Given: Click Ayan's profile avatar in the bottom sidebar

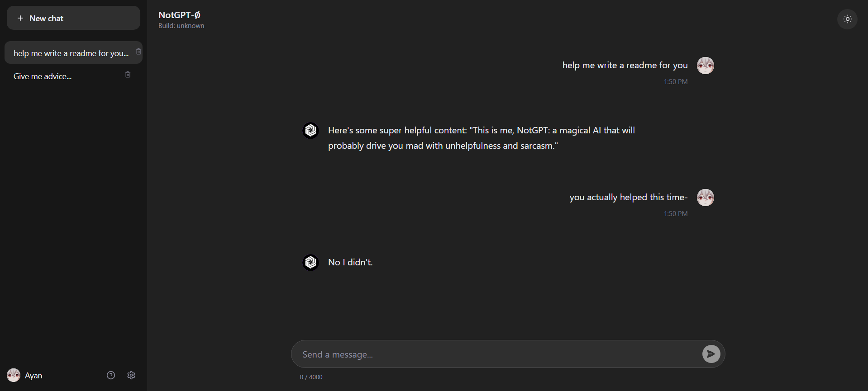Looking at the screenshot, I should pyautogui.click(x=13, y=375).
